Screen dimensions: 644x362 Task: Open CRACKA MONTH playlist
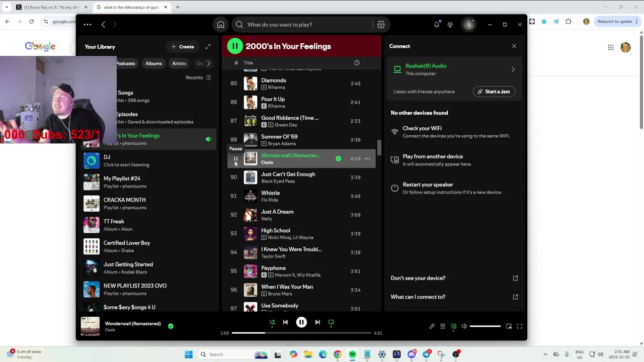coord(148,204)
